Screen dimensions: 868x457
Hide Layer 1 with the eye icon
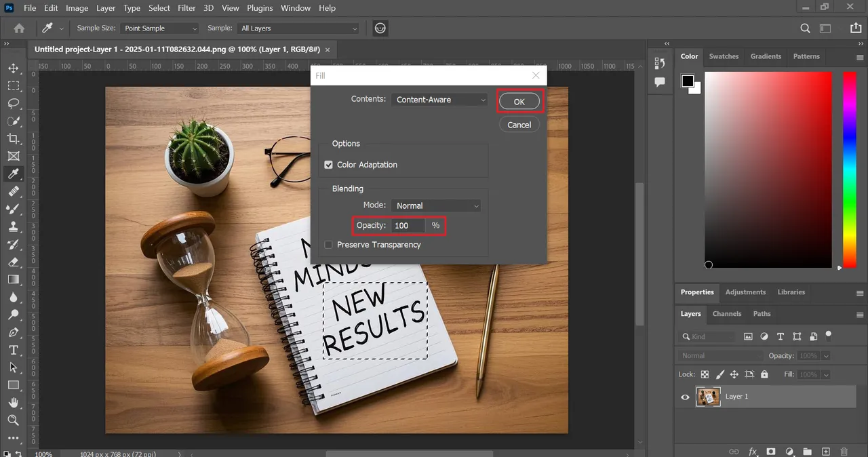click(685, 397)
